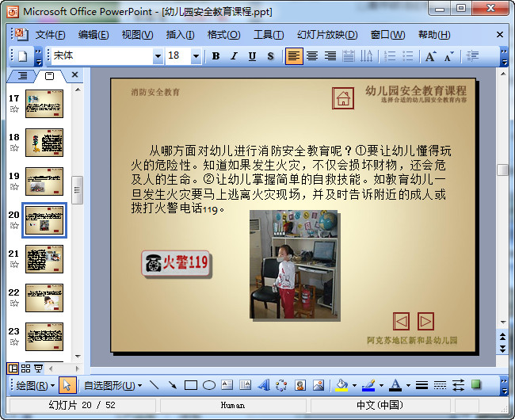Select the Arrow drawing tool
This screenshot has width=515, height=420.
click(x=173, y=385)
